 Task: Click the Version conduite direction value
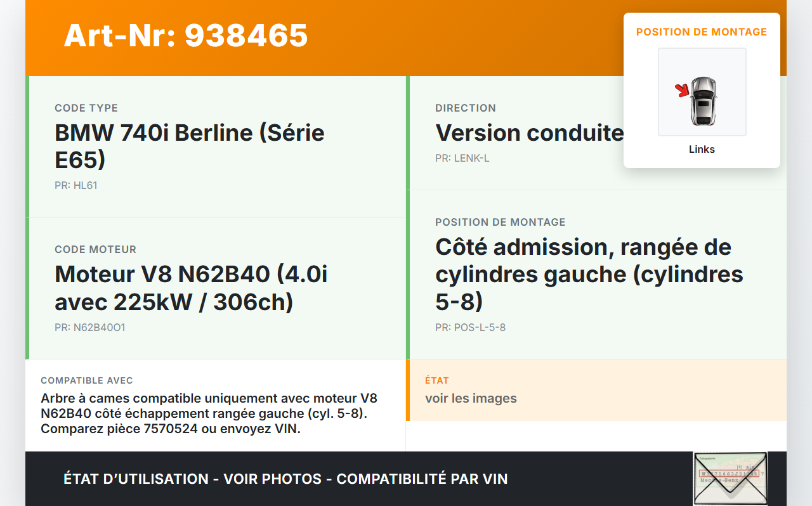tap(529, 133)
